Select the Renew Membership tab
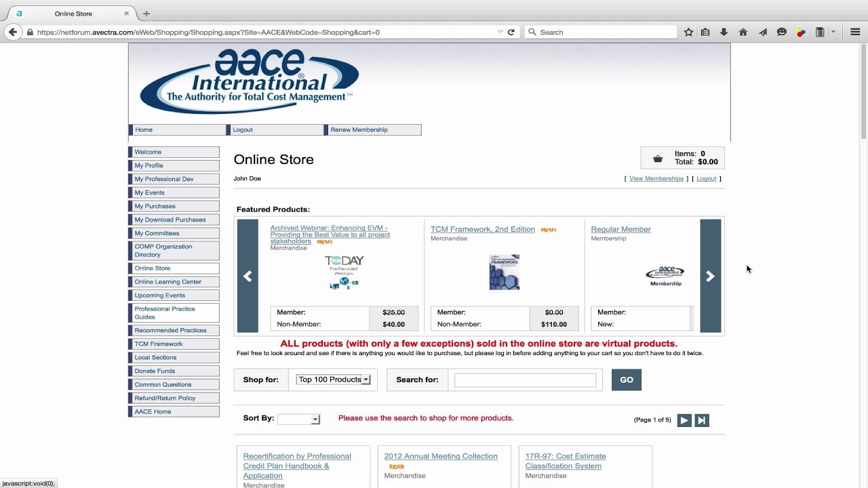 [x=373, y=129]
